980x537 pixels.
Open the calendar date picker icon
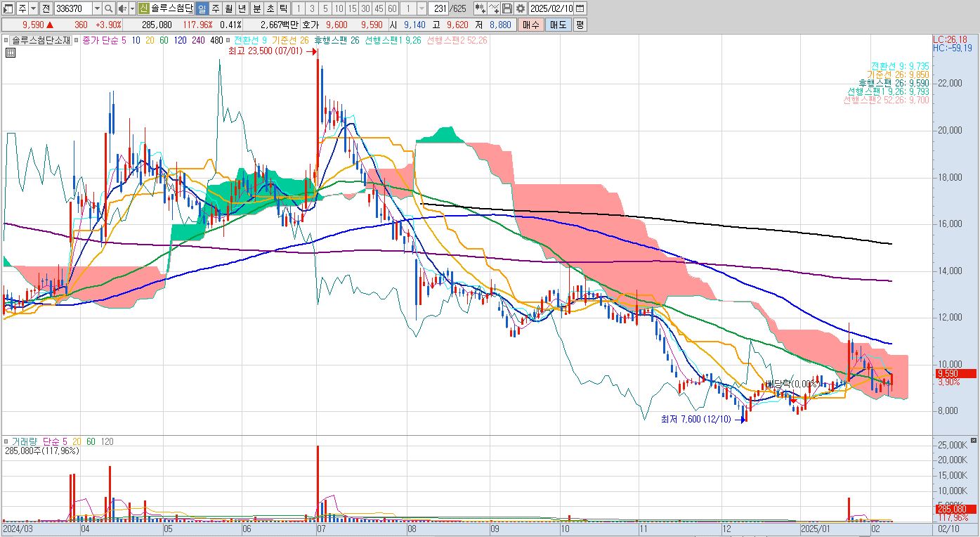[x=580, y=8]
